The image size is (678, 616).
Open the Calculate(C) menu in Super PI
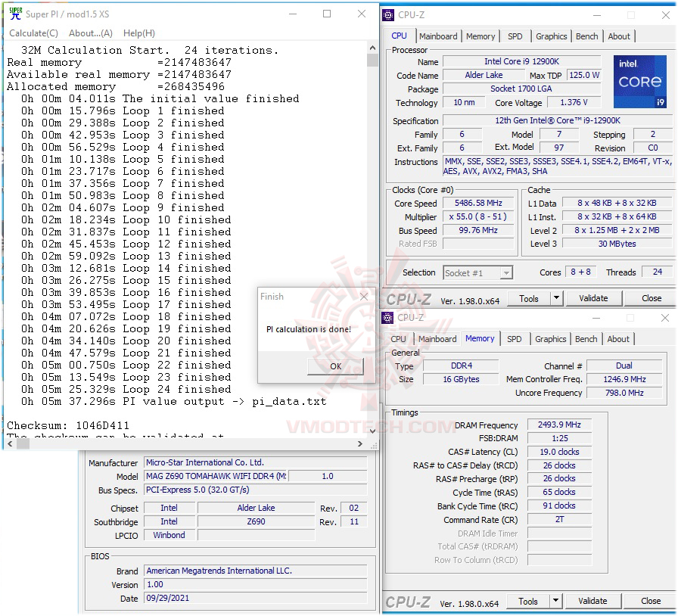(34, 33)
